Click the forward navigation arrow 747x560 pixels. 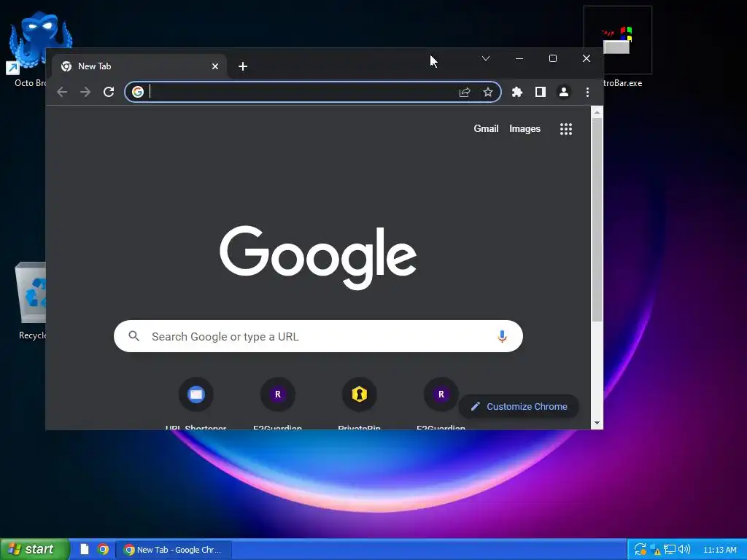[x=85, y=92]
